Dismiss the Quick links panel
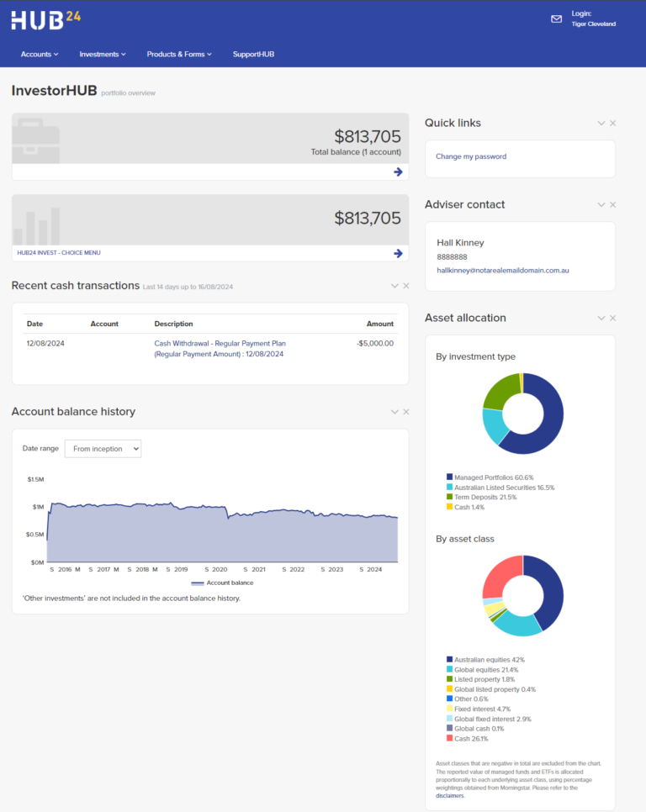This screenshot has height=812, width=646. 612,122
